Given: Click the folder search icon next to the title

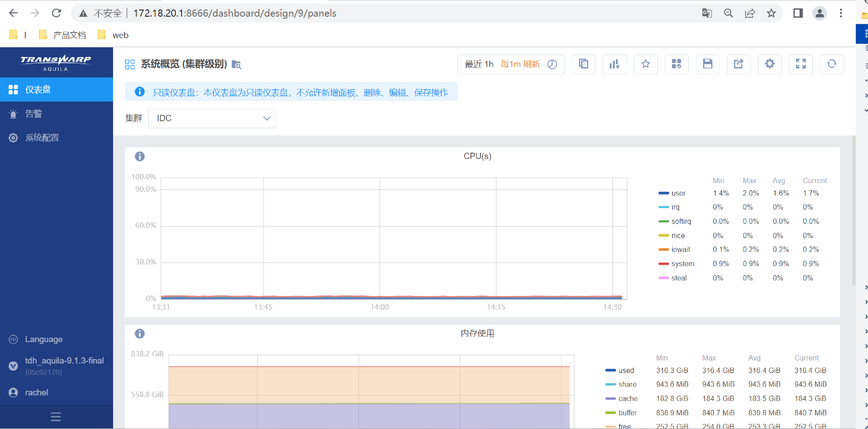Looking at the screenshot, I should click(x=237, y=64).
